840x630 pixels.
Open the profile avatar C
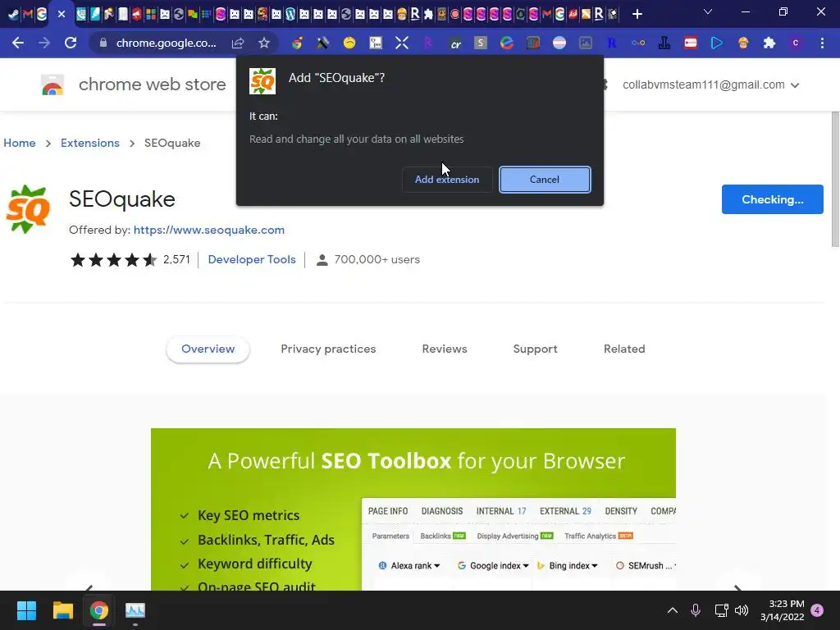coord(796,43)
